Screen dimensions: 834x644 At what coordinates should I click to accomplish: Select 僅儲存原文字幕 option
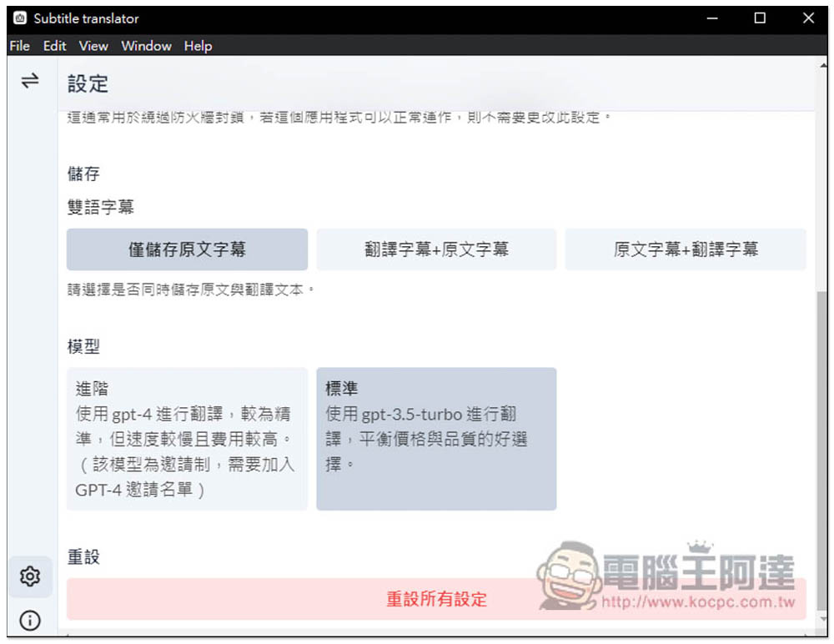[187, 249]
